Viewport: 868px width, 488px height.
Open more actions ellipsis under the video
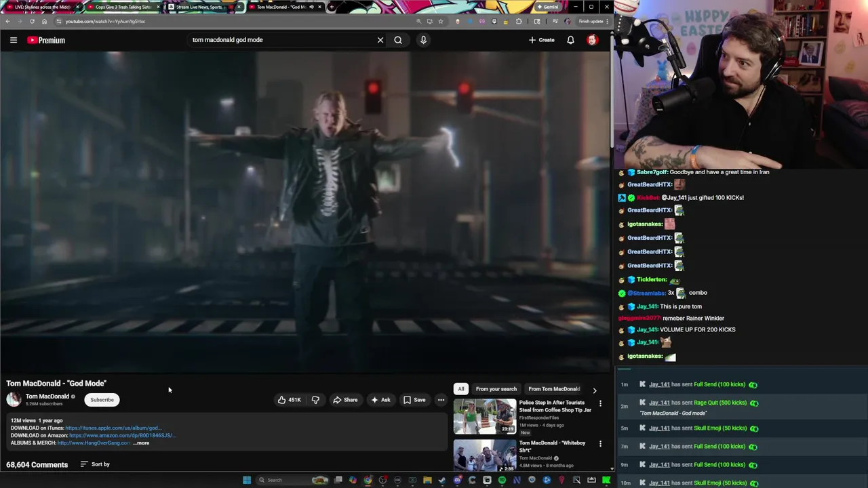441,400
